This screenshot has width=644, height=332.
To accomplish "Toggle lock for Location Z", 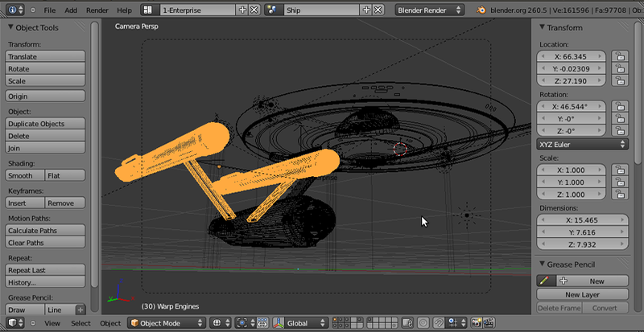I will point(620,80).
